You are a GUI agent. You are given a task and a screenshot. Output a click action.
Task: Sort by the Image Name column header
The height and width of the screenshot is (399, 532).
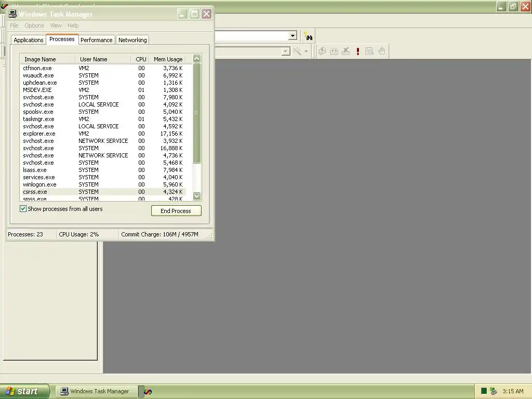tap(47, 59)
